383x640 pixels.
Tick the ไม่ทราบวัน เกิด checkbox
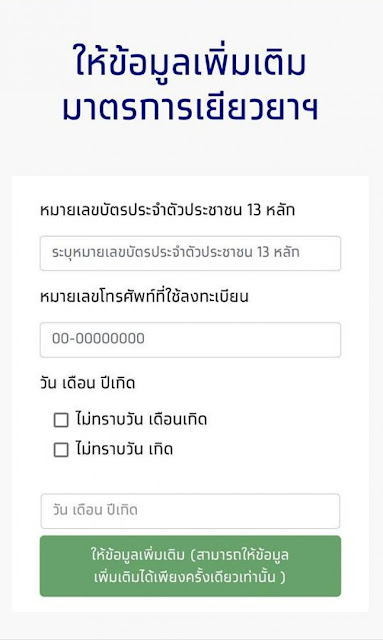pos(61,449)
